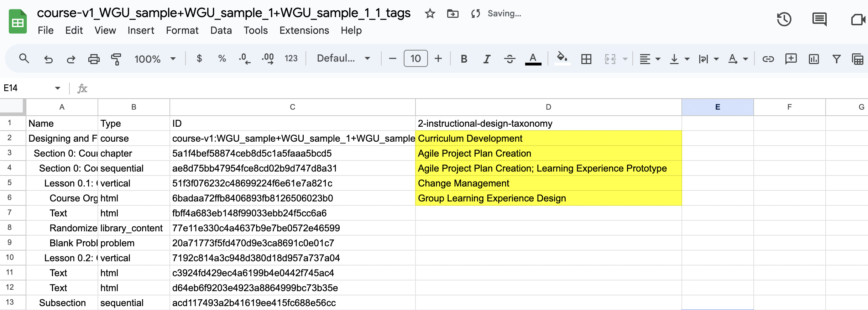Screen dimensions: 868x310
Task: Toggle strikethrough formatting
Action: tap(509, 59)
